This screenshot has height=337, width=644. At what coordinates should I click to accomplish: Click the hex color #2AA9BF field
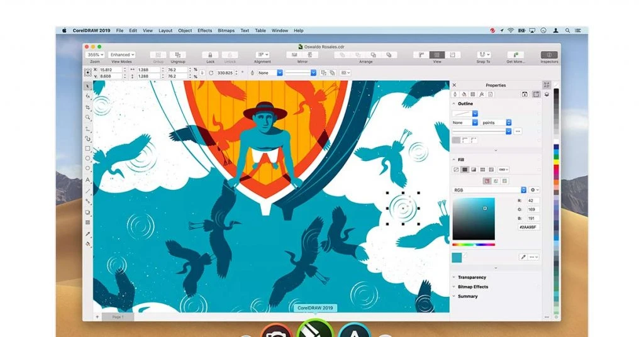click(x=528, y=227)
